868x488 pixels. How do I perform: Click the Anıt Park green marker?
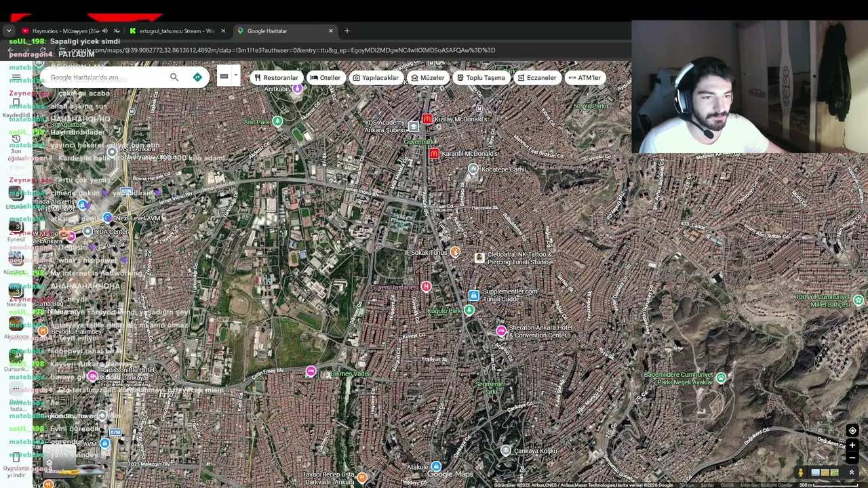[x=277, y=121]
